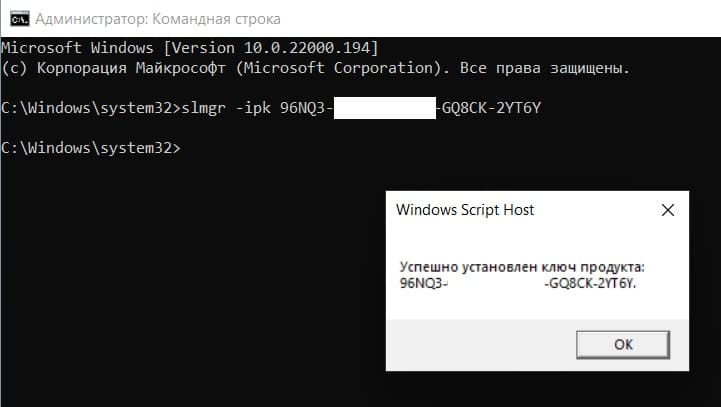The width and height of the screenshot is (721, 407).
Task: Click OK in the Windows Script Host dialog
Action: click(x=623, y=344)
